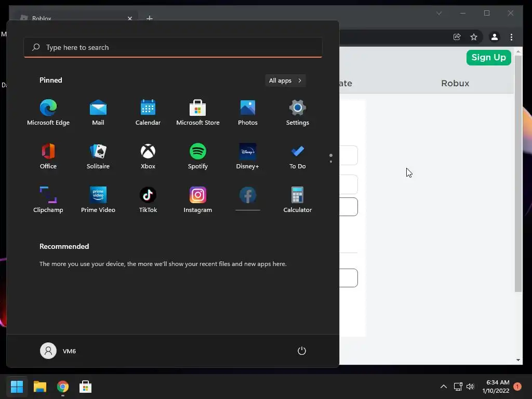The width and height of the screenshot is (532, 399).
Task: Open Microsoft Edge from pinned apps
Action: [x=48, y=113]
